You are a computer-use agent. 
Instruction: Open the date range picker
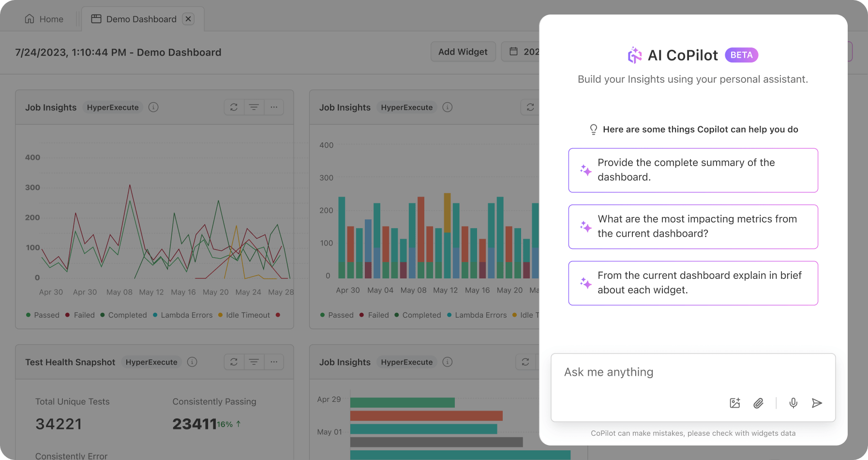pyautogui.click(x=523, y=52)
